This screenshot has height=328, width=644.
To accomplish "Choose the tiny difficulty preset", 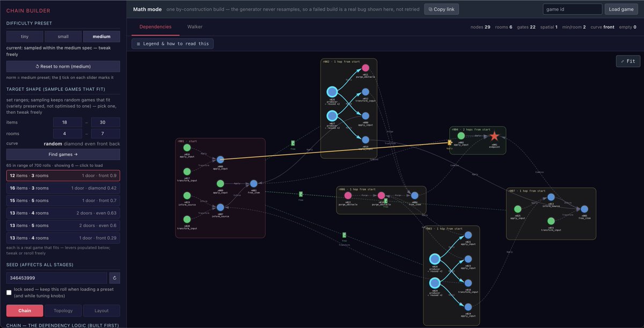I will (25, 37).
